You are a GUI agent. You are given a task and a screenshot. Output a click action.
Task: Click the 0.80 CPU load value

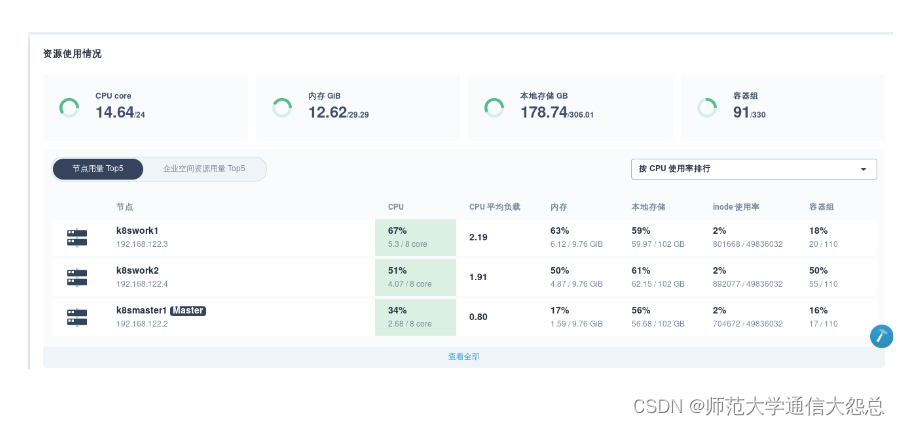point(478,316)
